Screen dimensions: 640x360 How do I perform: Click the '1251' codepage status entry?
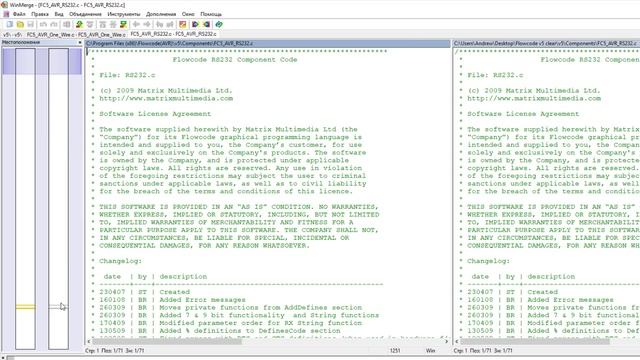[395, 351]
